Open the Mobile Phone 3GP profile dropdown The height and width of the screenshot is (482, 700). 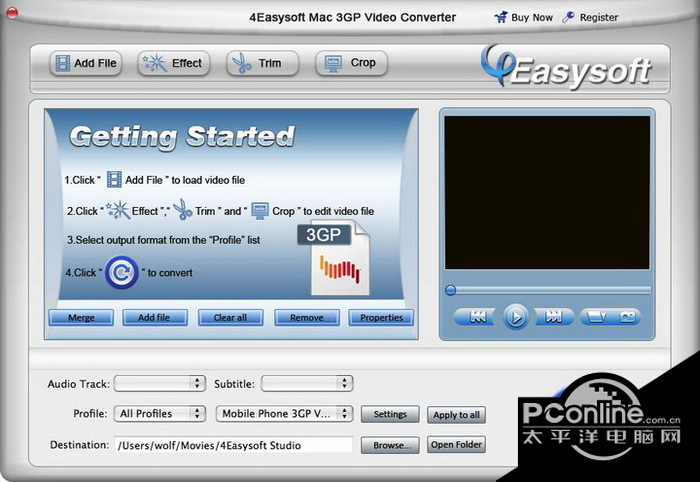pyautogui.click(x=284, y=414)
